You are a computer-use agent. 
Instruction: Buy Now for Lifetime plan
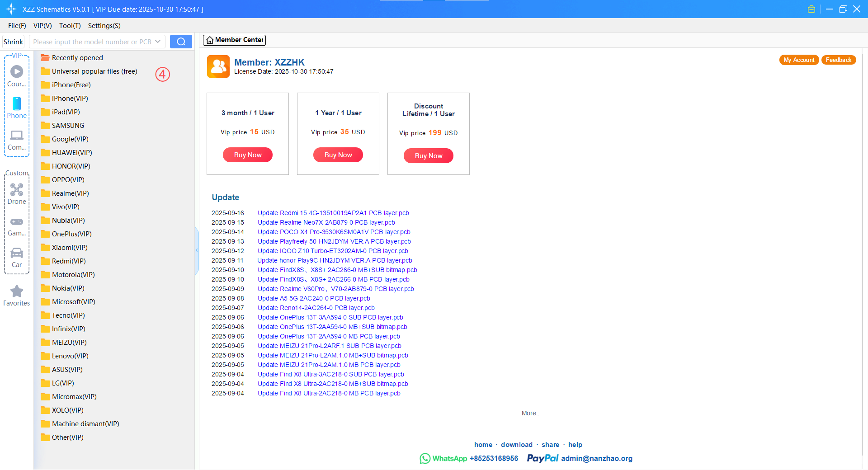[x=429, y=156]
